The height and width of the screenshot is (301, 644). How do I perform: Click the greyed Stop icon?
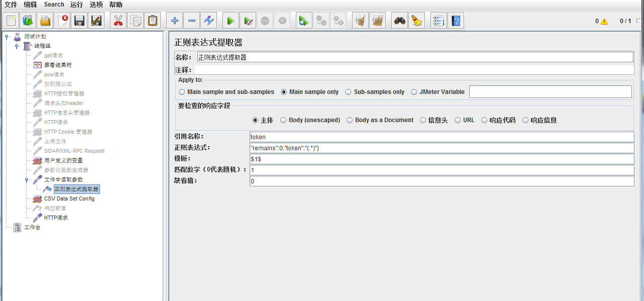[x=265, y=21]
